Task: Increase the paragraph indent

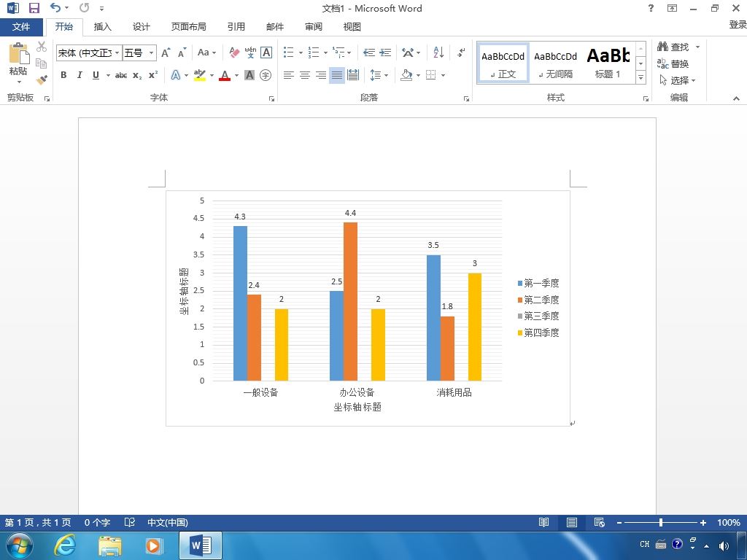Action: click(x=385, y=52)
